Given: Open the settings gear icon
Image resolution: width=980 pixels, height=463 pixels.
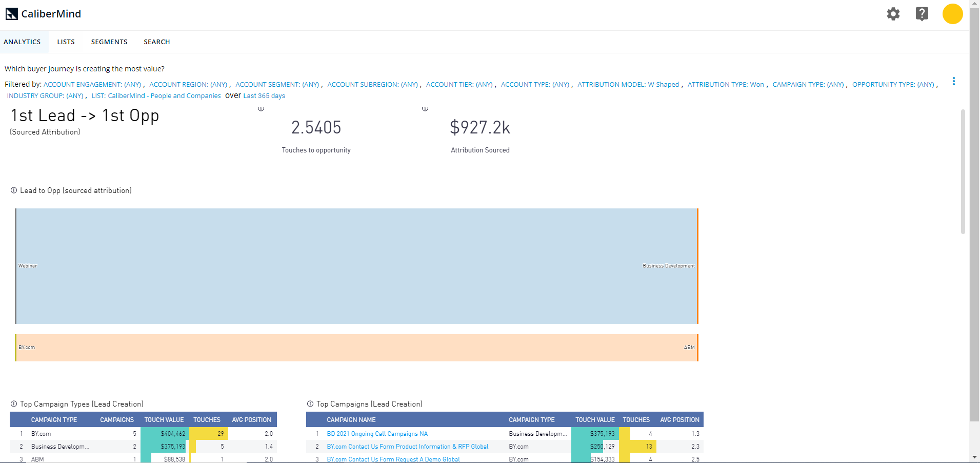Looking at the screenshot, I should click(893, 14).
